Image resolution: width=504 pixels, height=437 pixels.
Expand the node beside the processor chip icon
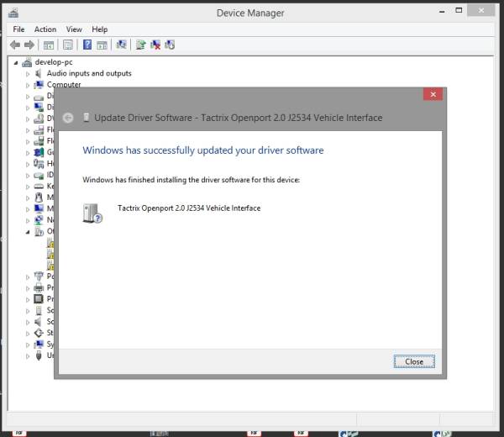point(28,299)
